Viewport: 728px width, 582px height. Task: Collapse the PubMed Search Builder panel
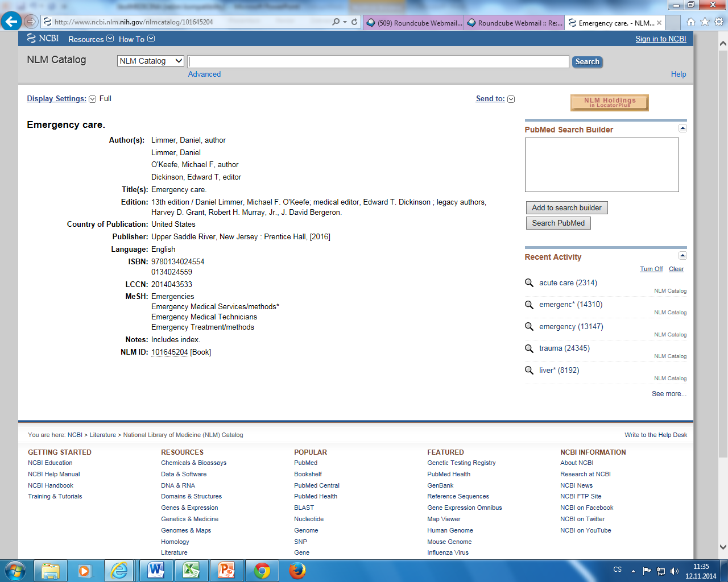682,128
